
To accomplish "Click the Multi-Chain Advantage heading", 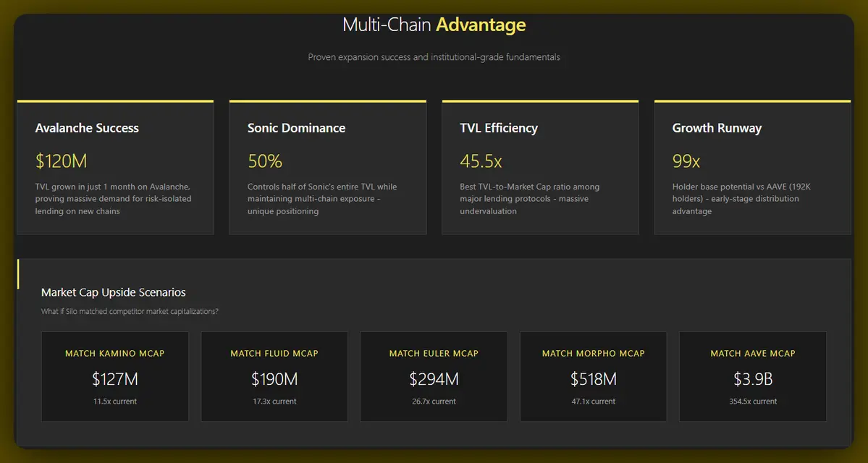I will [434, 25].
